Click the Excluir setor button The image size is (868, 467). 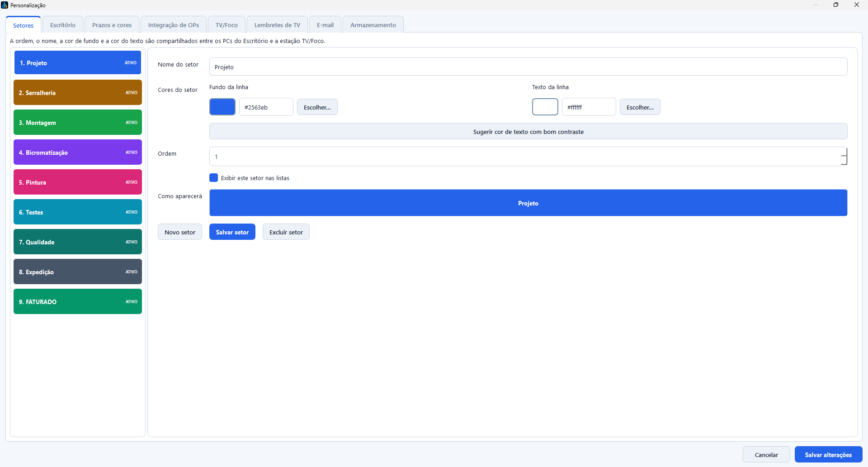[286, 232]
